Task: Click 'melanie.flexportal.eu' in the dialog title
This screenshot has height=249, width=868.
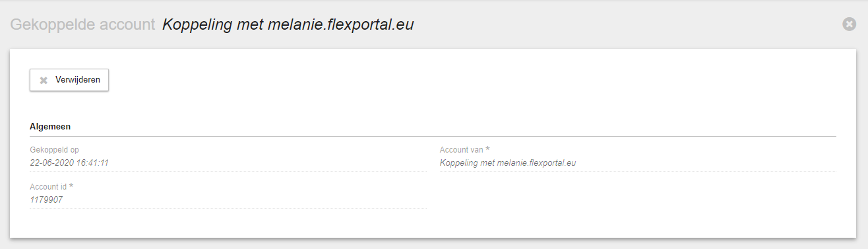Action: tap(340, 24)
